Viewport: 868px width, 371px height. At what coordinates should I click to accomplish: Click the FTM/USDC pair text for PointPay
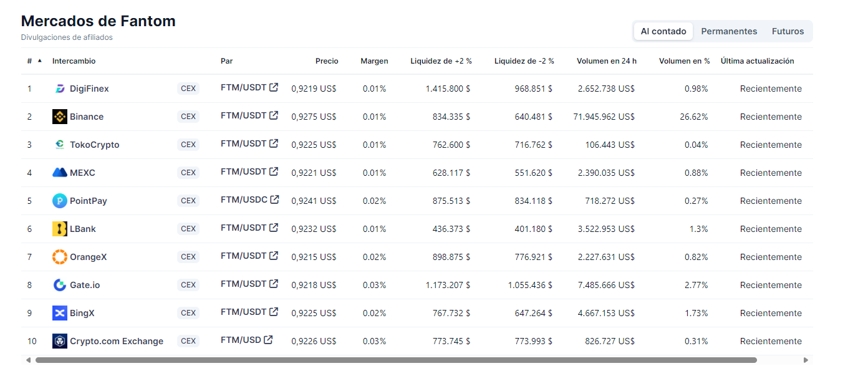click(x=244, y=200)
